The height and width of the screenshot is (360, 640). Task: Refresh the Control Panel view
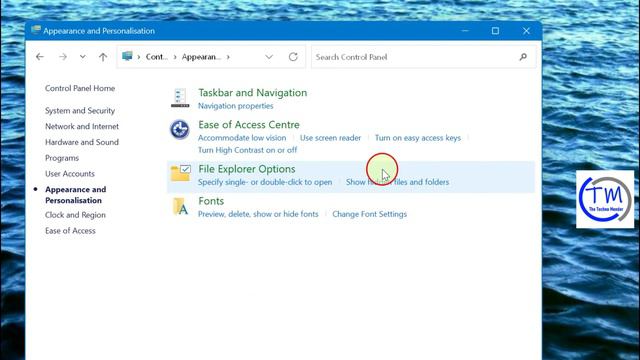coord(293,57)
